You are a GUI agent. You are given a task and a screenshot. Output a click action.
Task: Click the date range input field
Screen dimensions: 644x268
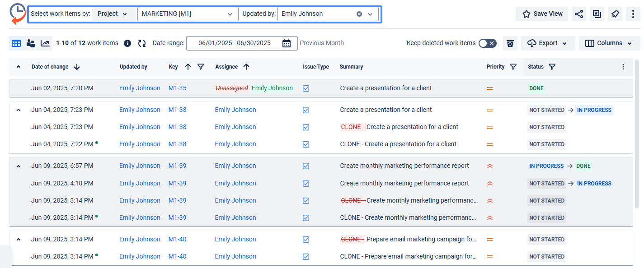pos(234,43)
